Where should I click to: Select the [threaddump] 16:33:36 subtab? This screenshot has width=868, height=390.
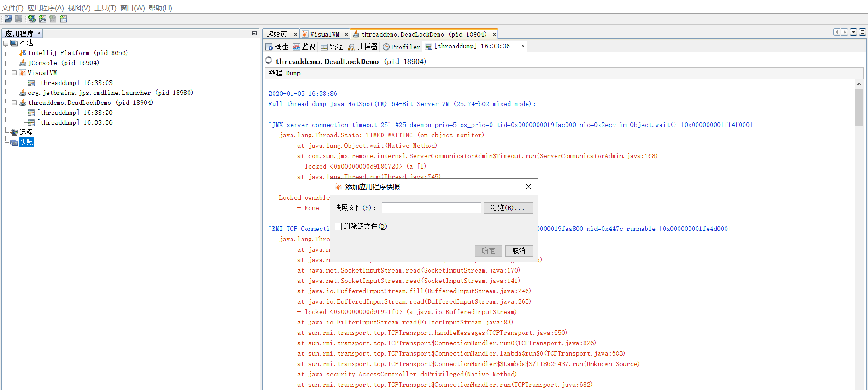point(472,46)
